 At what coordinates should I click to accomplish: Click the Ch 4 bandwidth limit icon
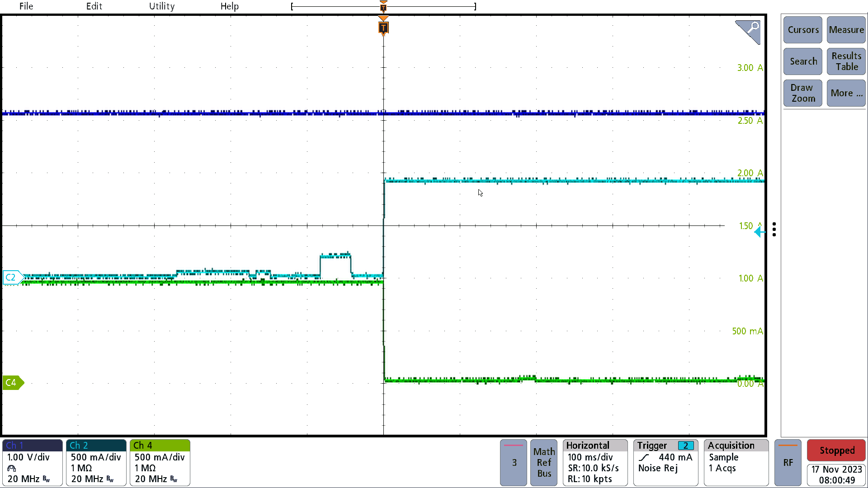(x=174, y=479)
